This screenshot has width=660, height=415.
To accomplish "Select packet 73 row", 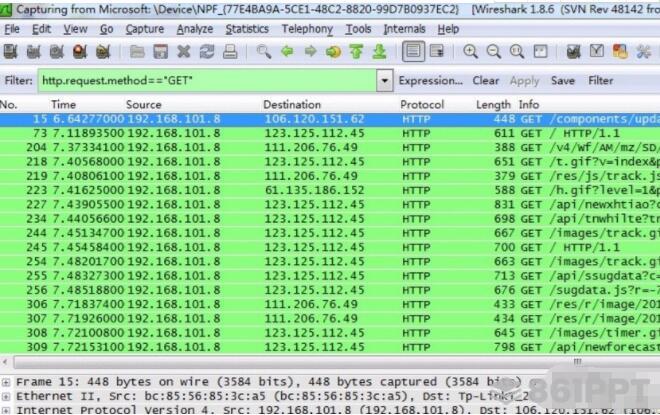I will click(x=330, y=133).
